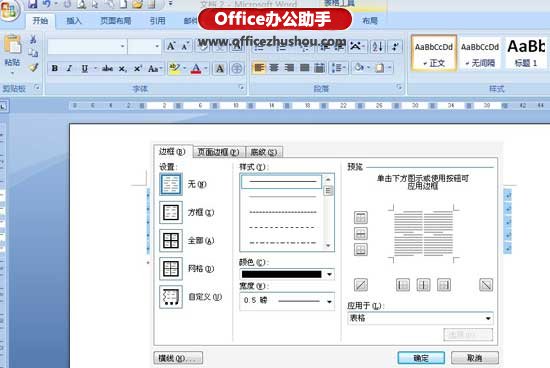This screenshot has width=550, height=368.
Task: Toggle Bold formatting
Action: tap(55, 68)
